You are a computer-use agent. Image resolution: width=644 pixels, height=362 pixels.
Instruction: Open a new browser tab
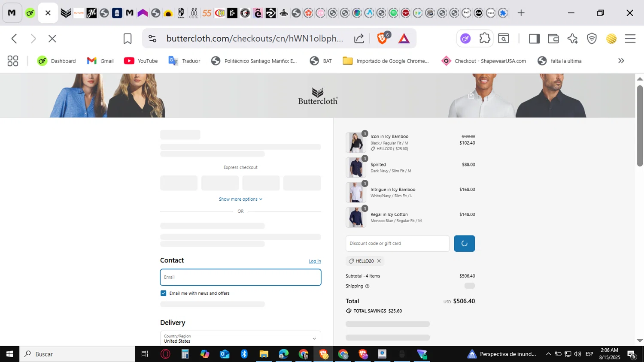pyautogui.click(x=521, y=13)
